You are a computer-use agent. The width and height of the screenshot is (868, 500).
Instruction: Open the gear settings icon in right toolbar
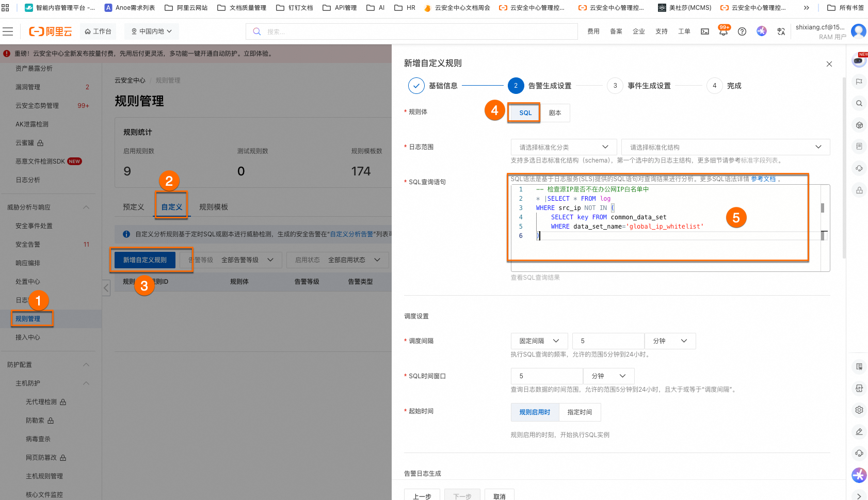click(x=859, y=410)
